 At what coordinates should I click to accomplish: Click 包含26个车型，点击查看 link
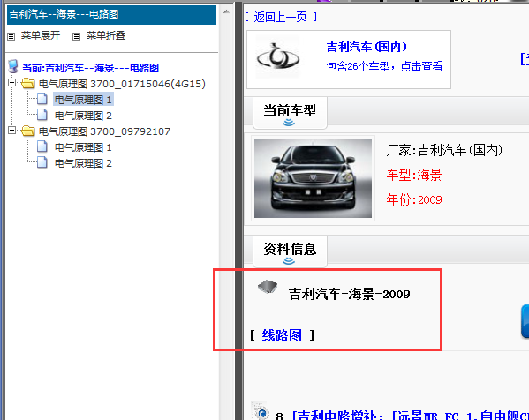384,66
